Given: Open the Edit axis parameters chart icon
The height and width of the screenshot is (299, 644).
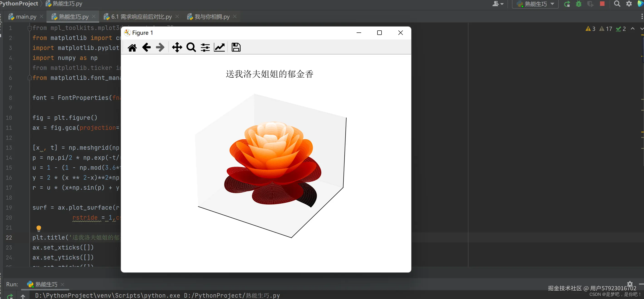Looking at the screenshot, I should [x=219, y=47].
